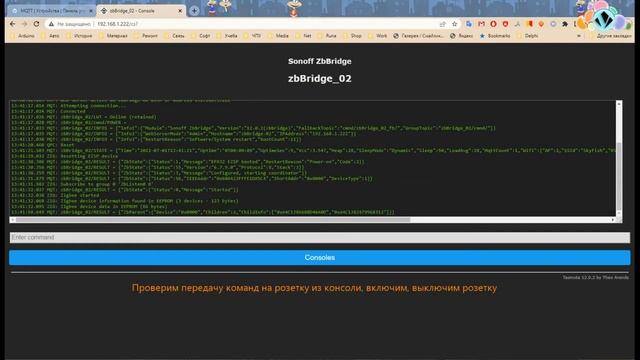Open a new browser tab
Screen dimensions: 640x360
tap(194, 11)
